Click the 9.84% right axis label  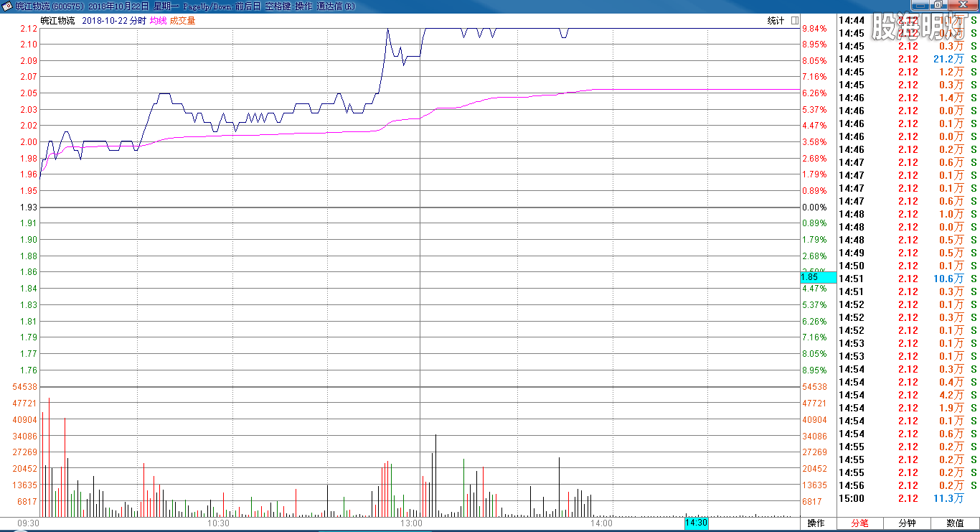tap(814, 29)
